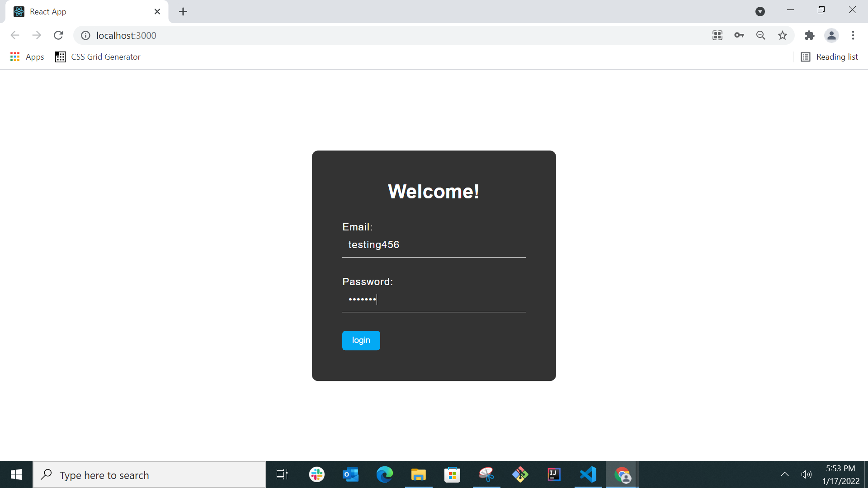This screenshot has width=868, height=488.
Task: Click the site information icon
Action: [x=85, y=35]
